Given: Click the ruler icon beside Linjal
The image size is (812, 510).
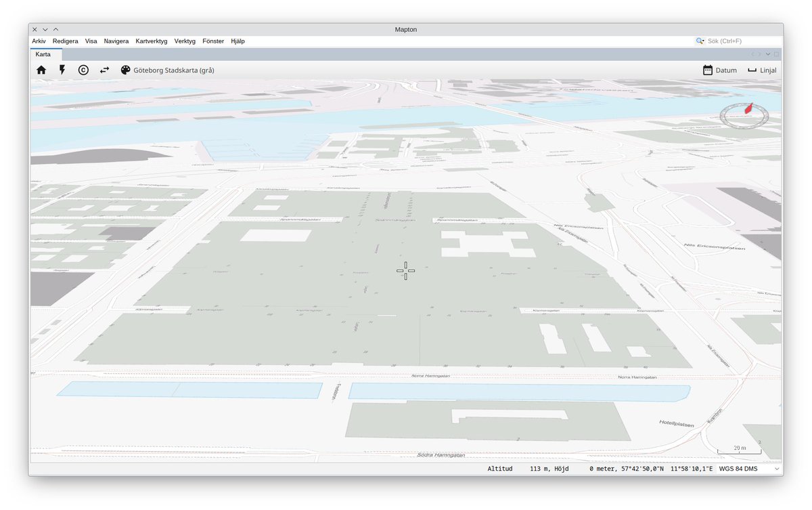Looking at the screenshot, I should click(752, 70).
